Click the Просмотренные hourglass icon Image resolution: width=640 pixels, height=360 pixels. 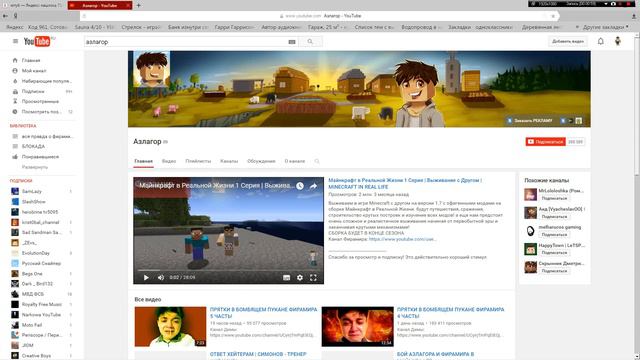coord(15,101)
